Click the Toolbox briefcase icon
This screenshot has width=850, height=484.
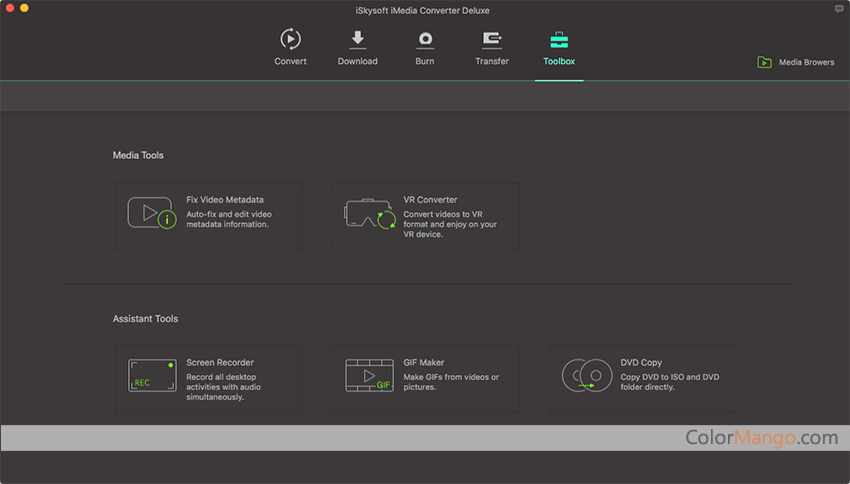559,40
